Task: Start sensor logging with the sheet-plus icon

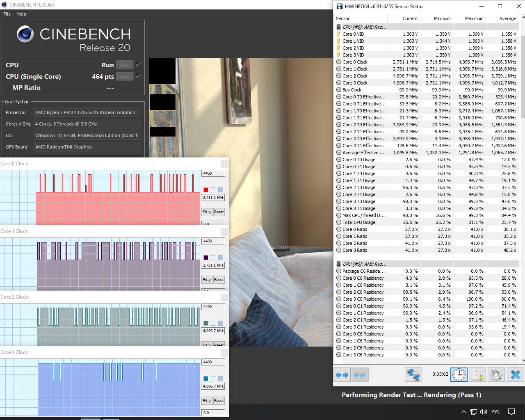Action: (477, 375)
